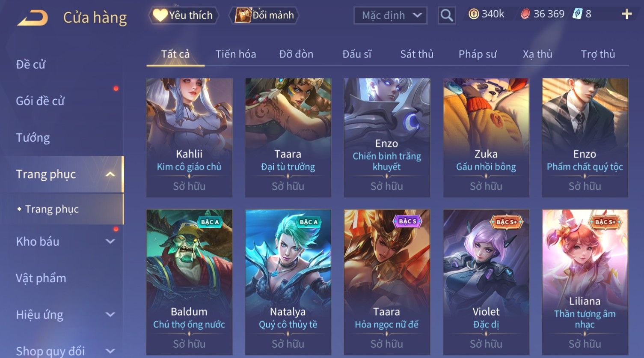The height and width of the screenshot is (358, 644).
Task: Open the search magnifier icon
Action: coord(446,16)
